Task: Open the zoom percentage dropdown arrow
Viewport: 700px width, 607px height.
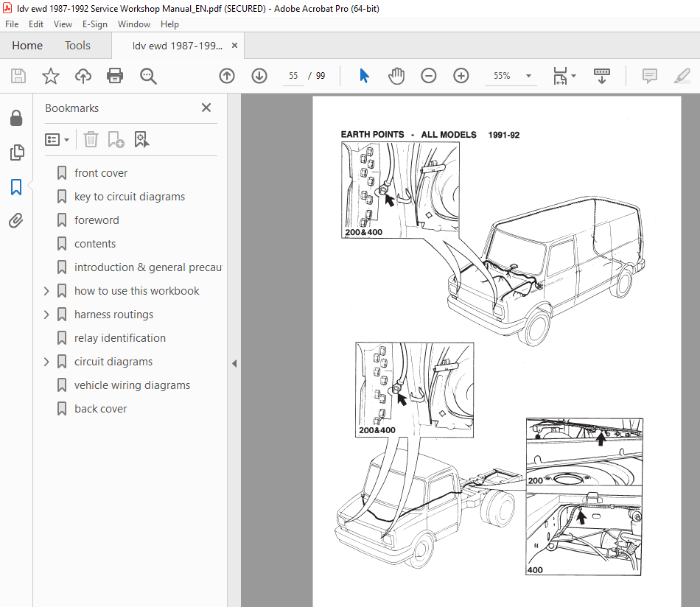Action: click(528, 76)
